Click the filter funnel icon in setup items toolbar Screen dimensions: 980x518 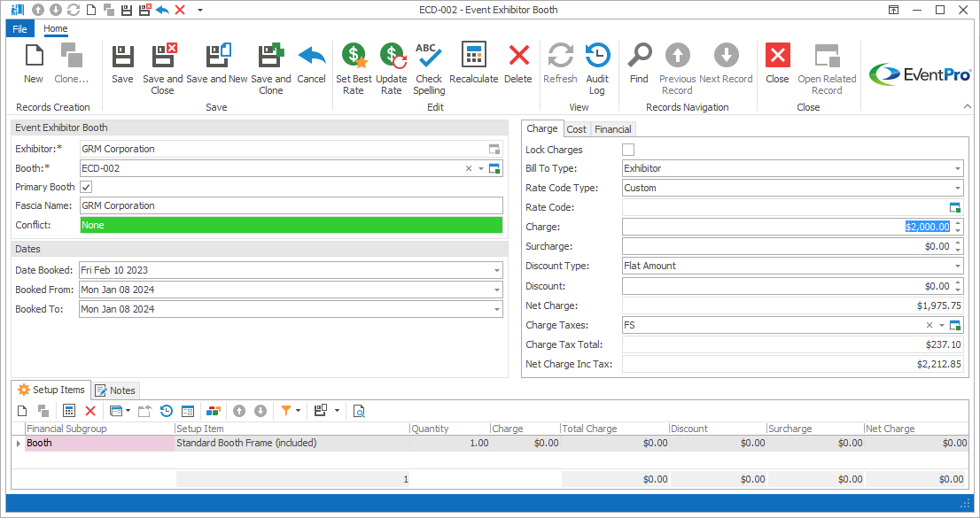(x=285, y=411)
